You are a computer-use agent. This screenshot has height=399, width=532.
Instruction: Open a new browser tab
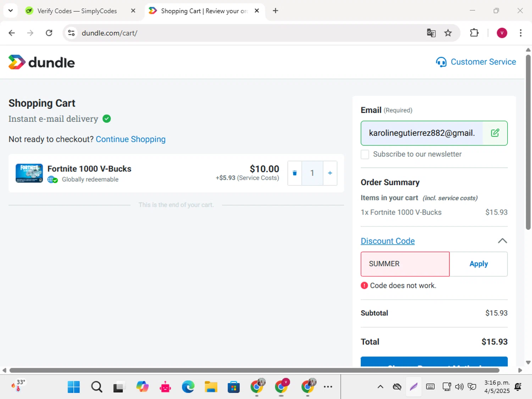coord(276,11)
